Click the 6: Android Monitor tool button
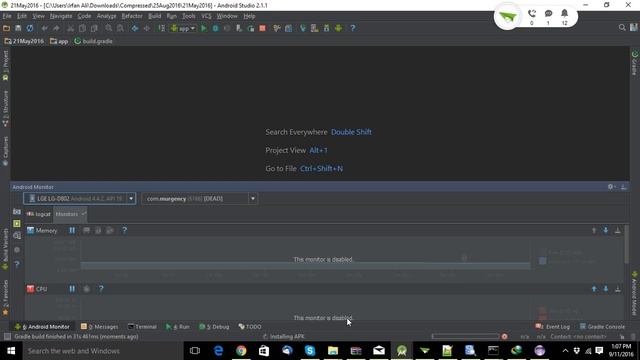The image size is (640, 360). 42,327
